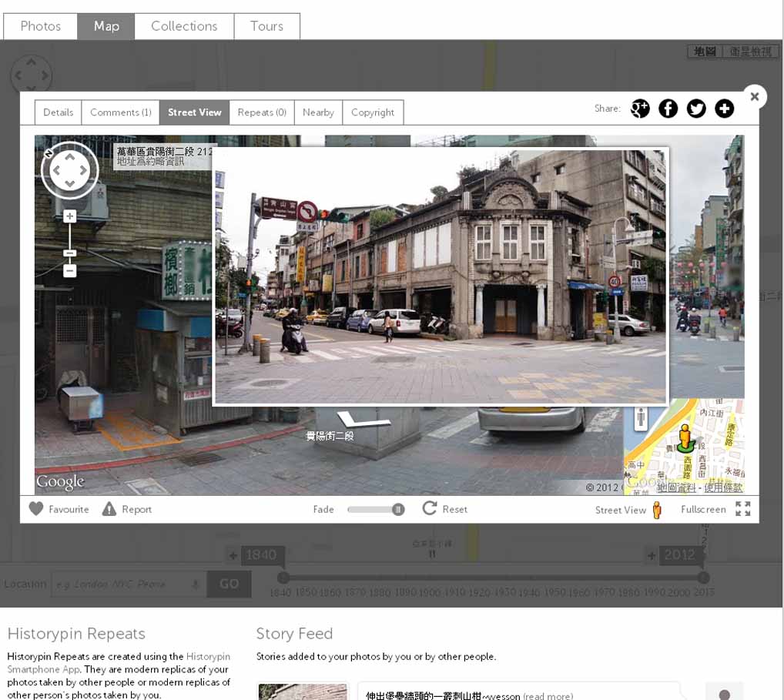Pan Street View up arrow
This screenshot has width=784, height=700.
coord(69,157)
